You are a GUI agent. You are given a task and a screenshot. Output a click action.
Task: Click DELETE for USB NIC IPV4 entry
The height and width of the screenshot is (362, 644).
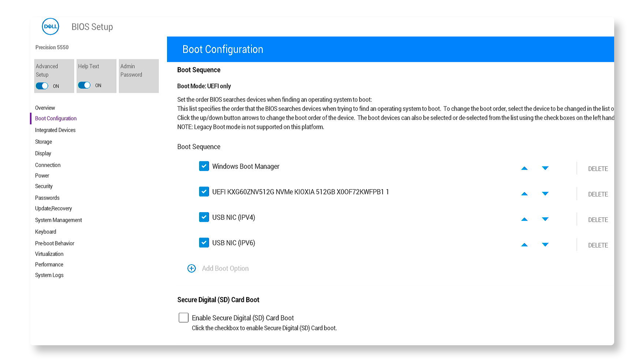598,219
